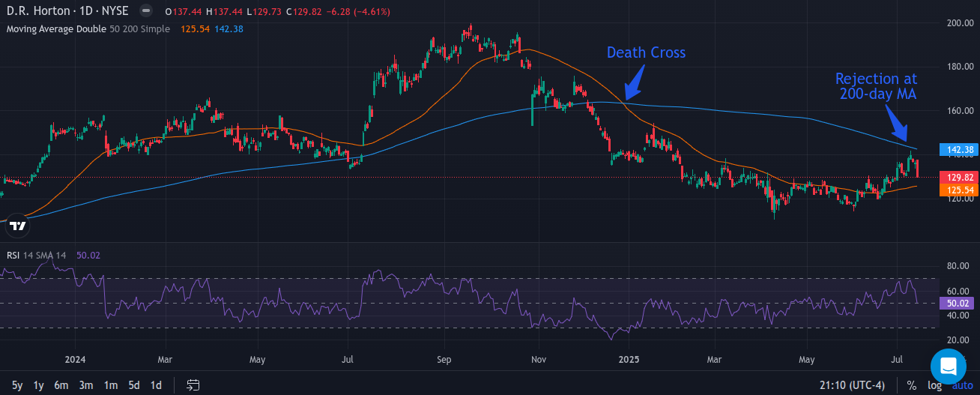Viewport: 980px width, 395px height.
Task: Select the 6m time range
Action: [61, 385]
